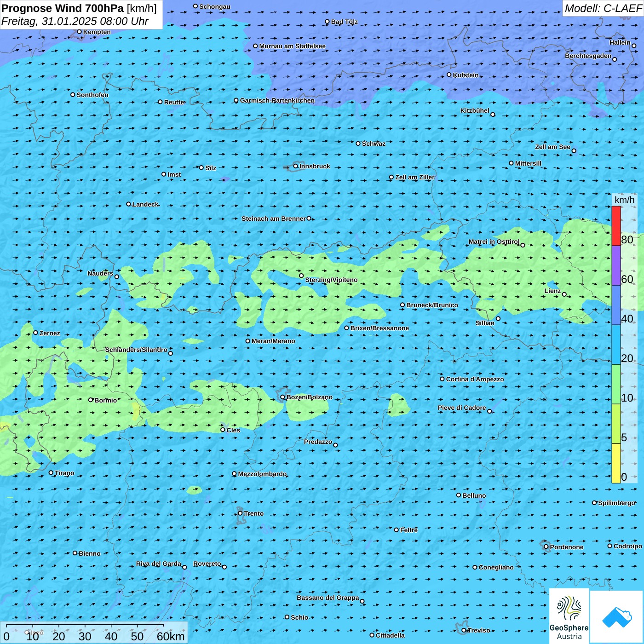Click the Zell am See marker

click(x=574, y=150)
